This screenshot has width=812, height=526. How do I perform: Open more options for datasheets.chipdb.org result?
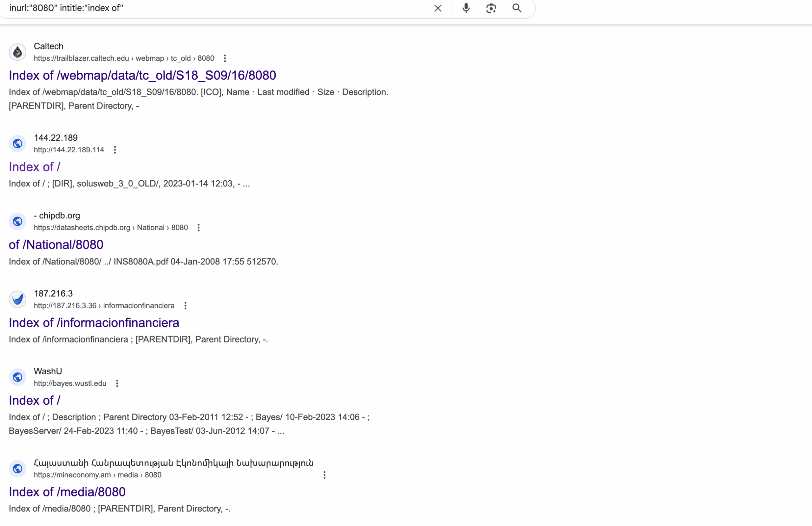click(199, 228)
